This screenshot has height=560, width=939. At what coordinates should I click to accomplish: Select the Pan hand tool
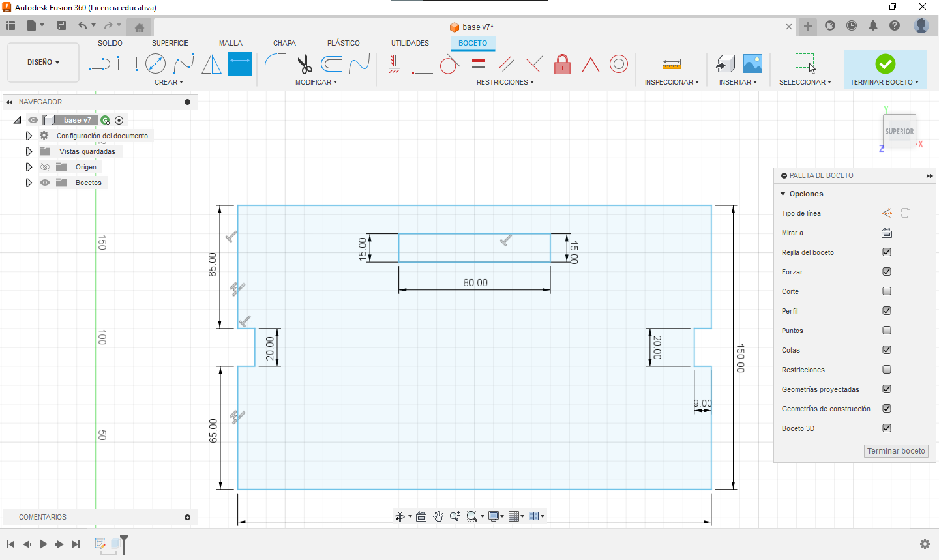[x=438, y=516]
